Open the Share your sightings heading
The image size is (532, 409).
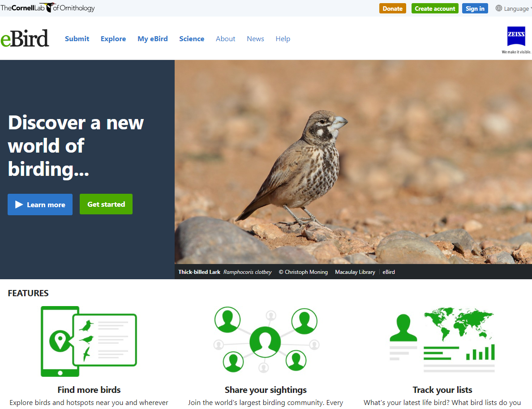tap(266, 390)
